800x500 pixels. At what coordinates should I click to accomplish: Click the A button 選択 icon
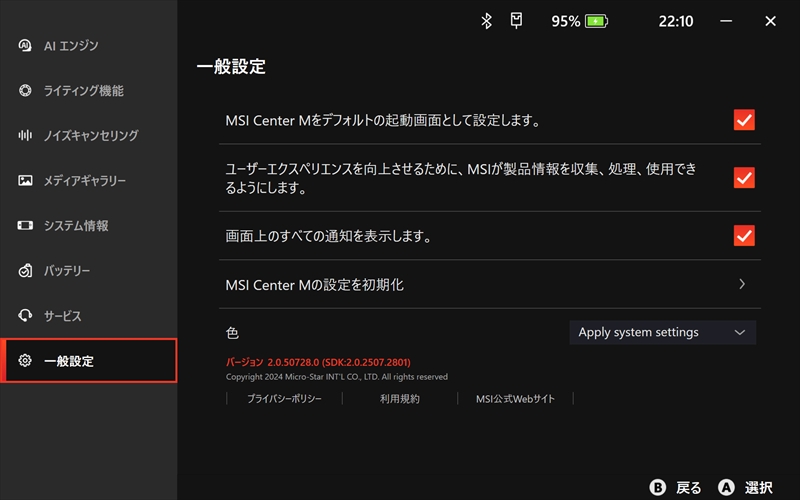726,487
